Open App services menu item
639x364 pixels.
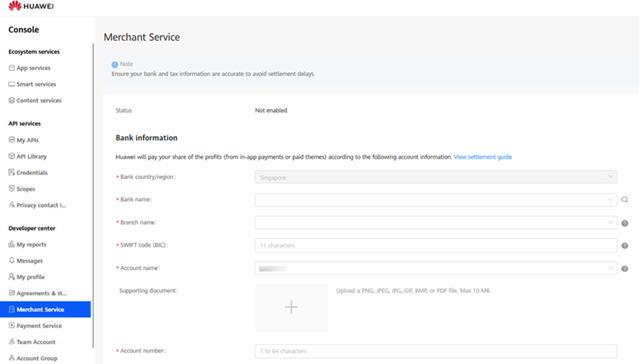click(33, 68)
